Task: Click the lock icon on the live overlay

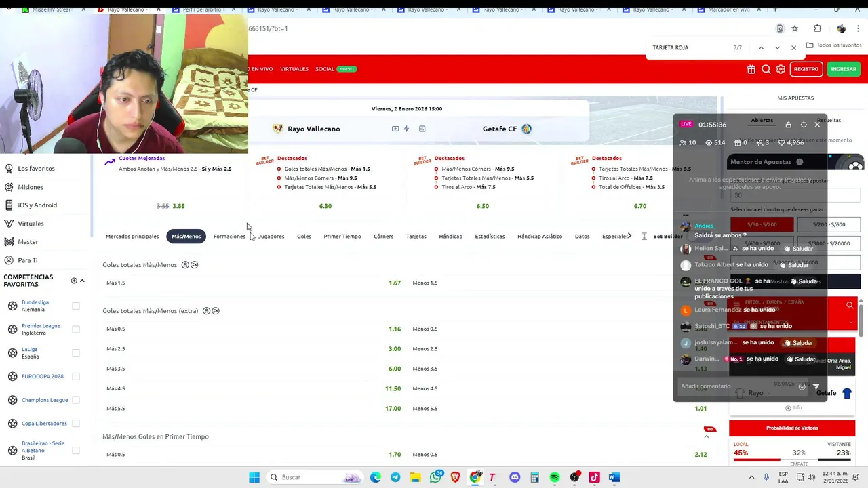Action: point(788,125)
